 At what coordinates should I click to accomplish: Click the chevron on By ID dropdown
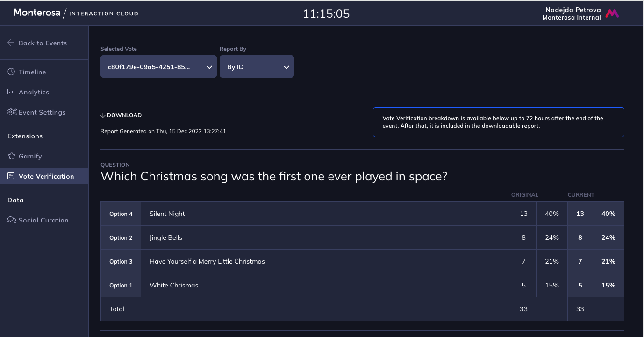click(286, 67)
